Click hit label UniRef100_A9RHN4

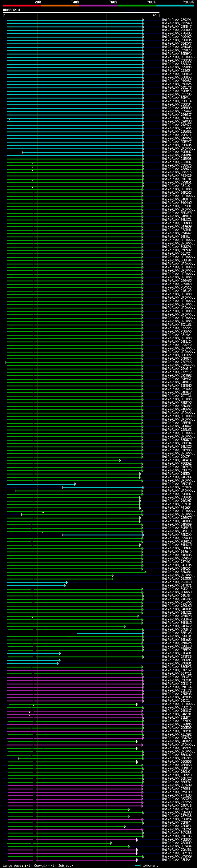(177, 155)
